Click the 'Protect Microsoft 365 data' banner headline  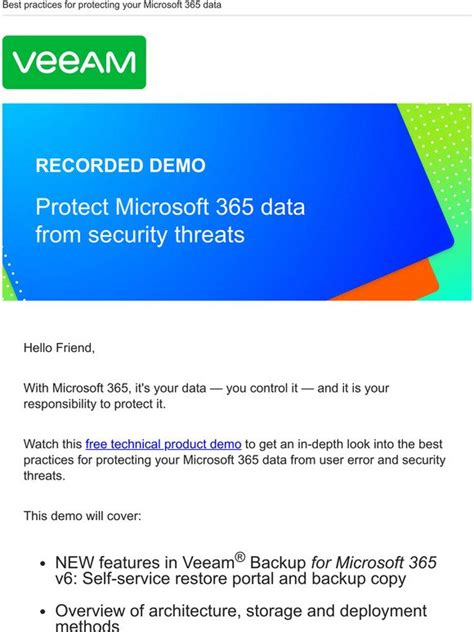(x=170, y=207)
